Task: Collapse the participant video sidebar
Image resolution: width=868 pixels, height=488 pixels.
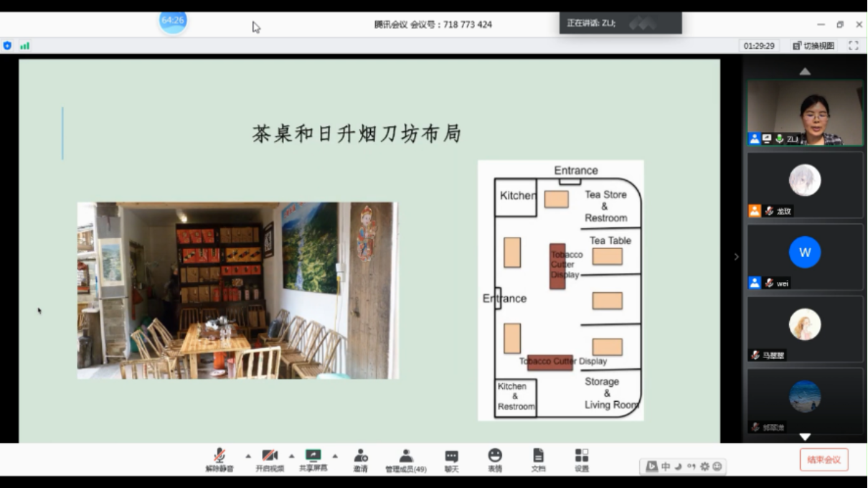Action: tap(736, 257)
